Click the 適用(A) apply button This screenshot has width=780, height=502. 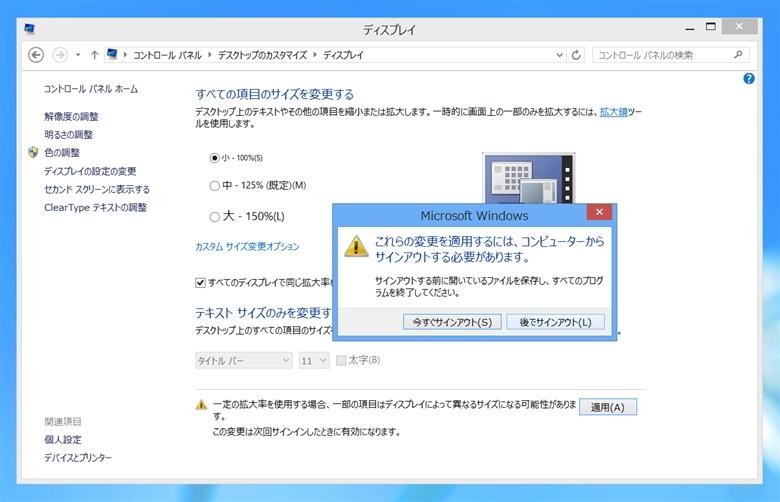click(x=608, y=407)
